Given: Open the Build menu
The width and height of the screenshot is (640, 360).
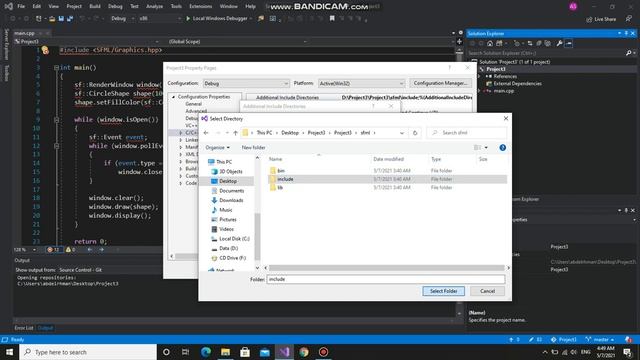Looking at the screenshot, I should point(95,7).
